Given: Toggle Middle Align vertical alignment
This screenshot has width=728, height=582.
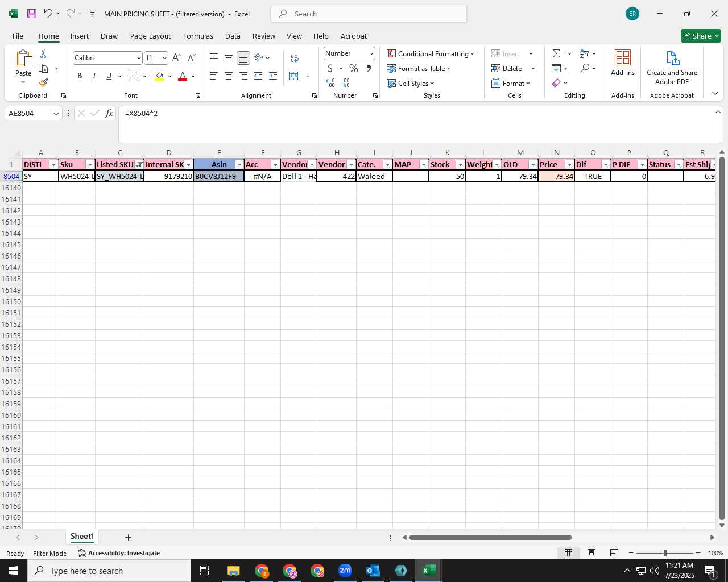Looking at the screenshot, I should 228,57.
